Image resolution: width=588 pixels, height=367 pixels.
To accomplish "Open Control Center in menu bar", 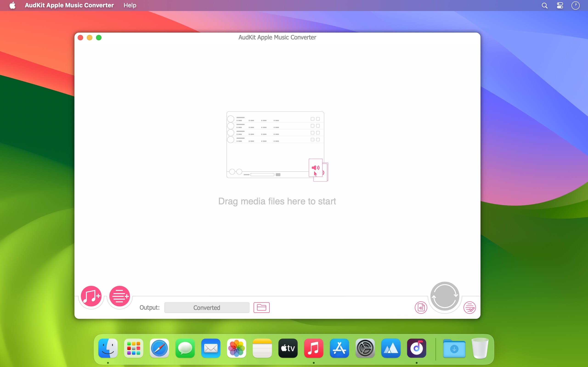I will (560, 5).
